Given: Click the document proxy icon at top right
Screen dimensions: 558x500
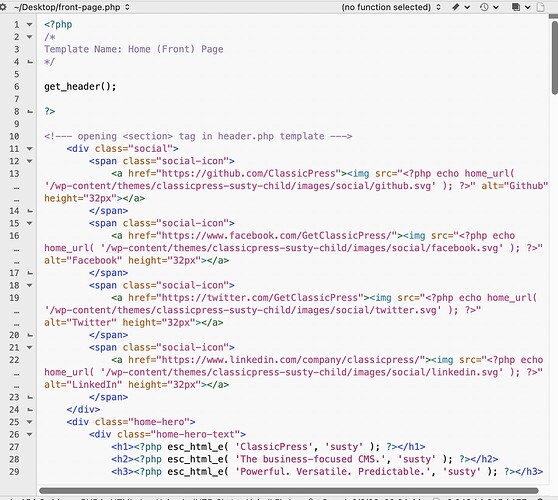Looking at the screenshot, I should pyautogui.click(x=541, y=7).
